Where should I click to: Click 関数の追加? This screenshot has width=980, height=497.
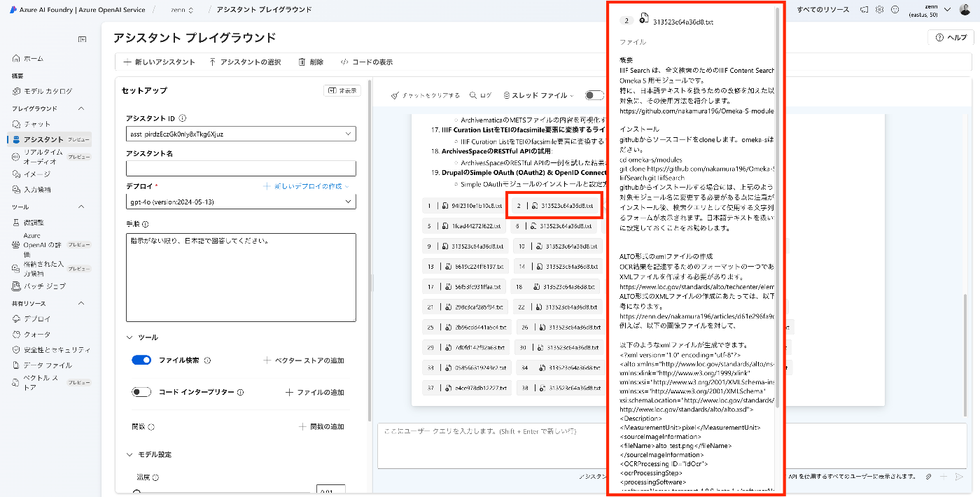point(321,426)
